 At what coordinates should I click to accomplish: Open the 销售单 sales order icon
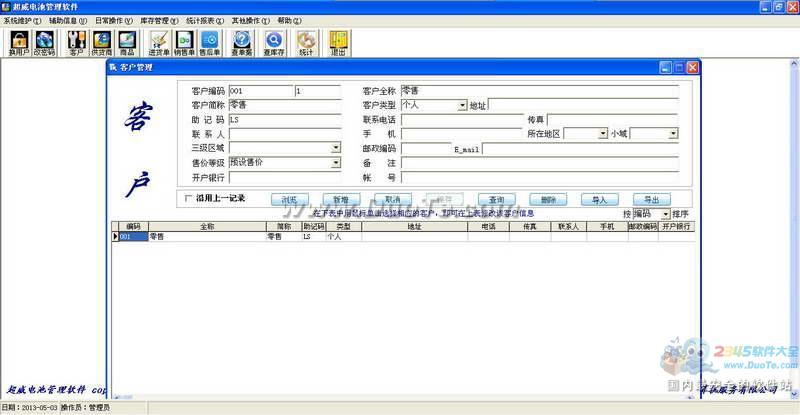(x=184, y=43)
